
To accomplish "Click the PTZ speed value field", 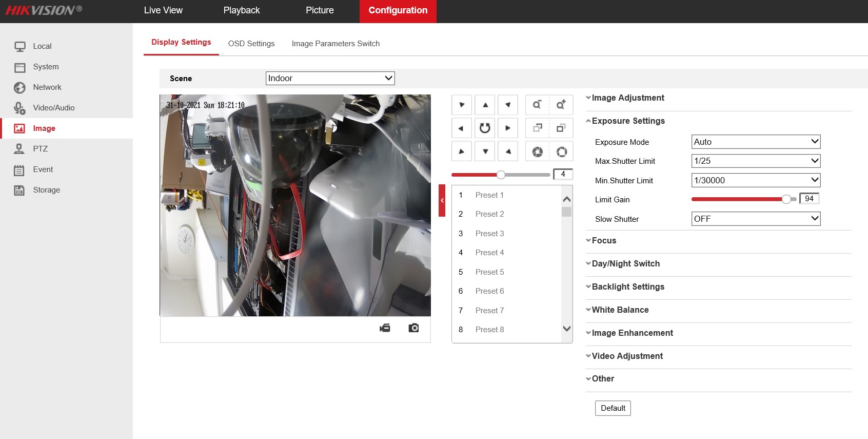I will pos(563,174).
